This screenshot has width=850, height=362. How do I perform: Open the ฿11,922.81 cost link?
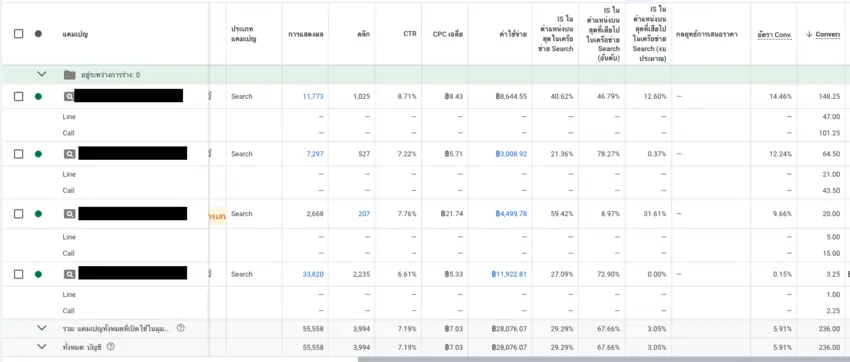(509, 274)
